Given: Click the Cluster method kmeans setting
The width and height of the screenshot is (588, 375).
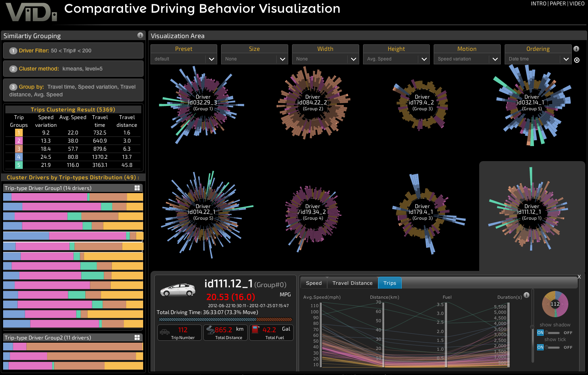Looking at the screenshot, I should (x=73, y=69).
